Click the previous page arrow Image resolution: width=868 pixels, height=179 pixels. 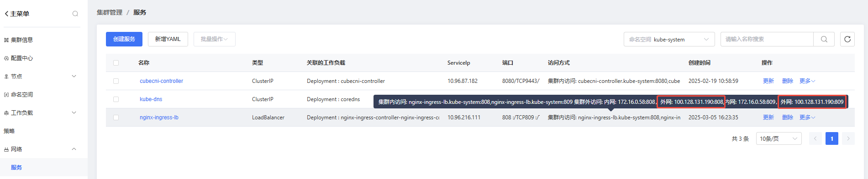coord(815,138)
